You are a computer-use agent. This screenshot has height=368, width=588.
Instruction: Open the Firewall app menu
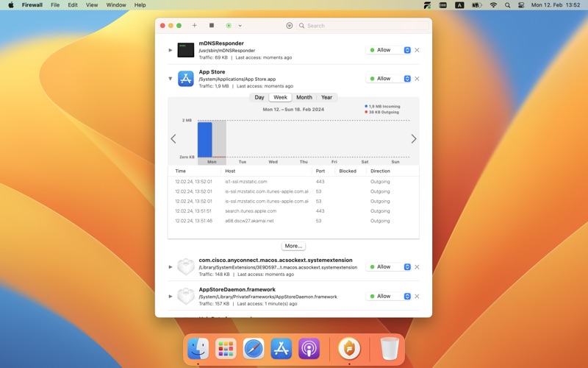32,5
